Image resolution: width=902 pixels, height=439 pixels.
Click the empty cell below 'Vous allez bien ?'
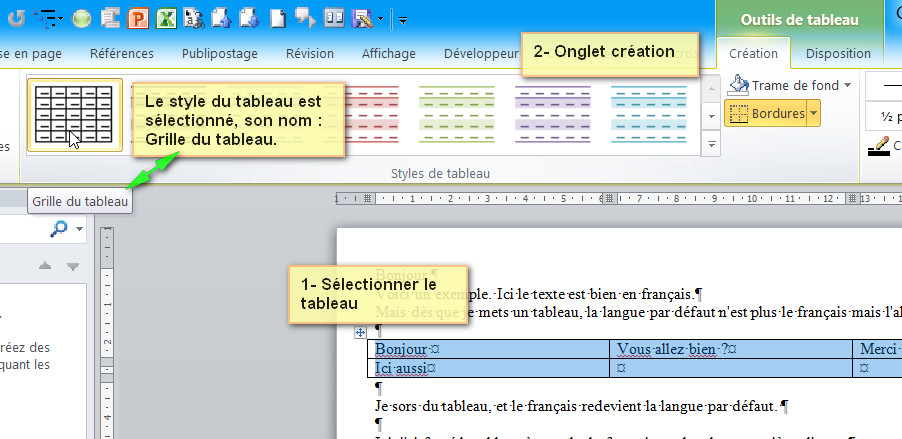tap(731, 368)
